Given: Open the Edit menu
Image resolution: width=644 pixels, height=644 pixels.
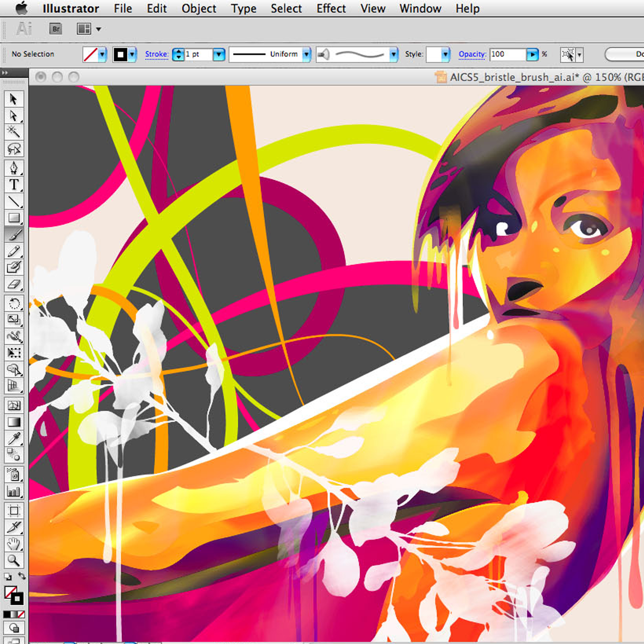Looking at the screenshot, I should [x=156, y=9].
